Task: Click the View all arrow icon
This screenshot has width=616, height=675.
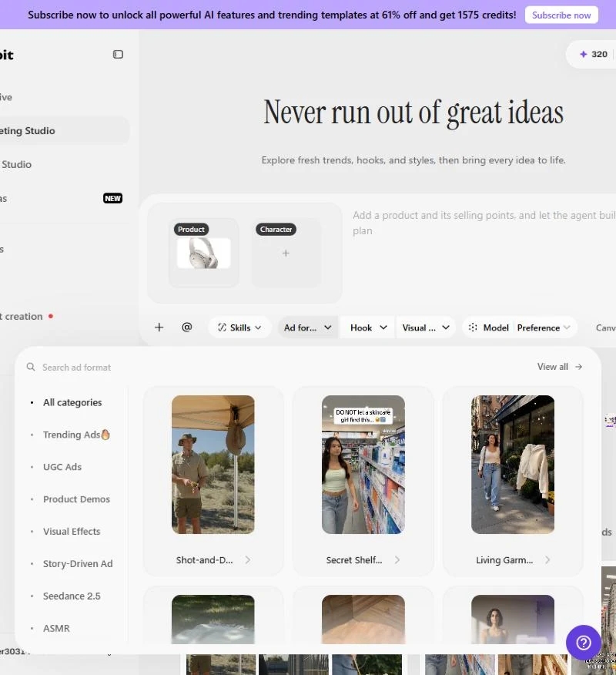Action: click(x=578, y=367)
